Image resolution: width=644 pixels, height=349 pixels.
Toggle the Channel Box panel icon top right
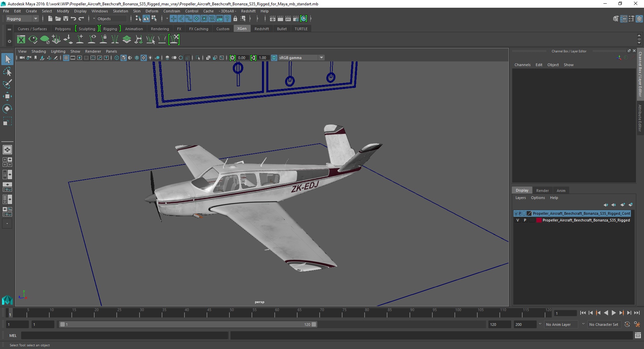point(639,19)
